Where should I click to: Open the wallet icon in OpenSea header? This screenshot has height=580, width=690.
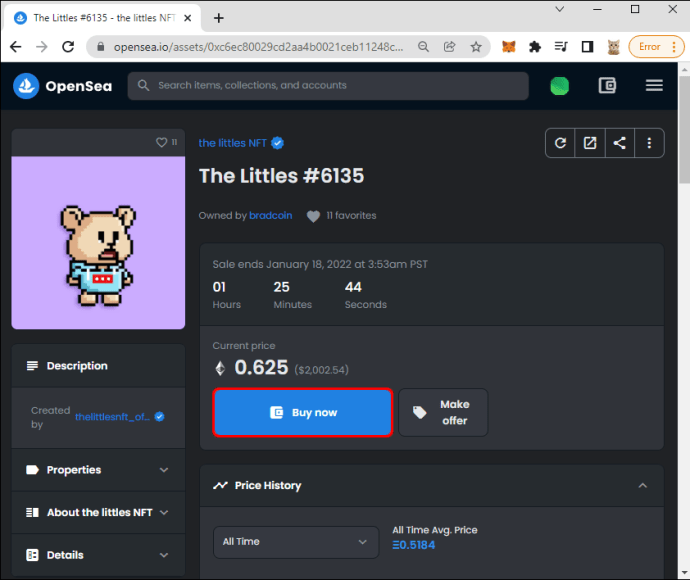607,85
